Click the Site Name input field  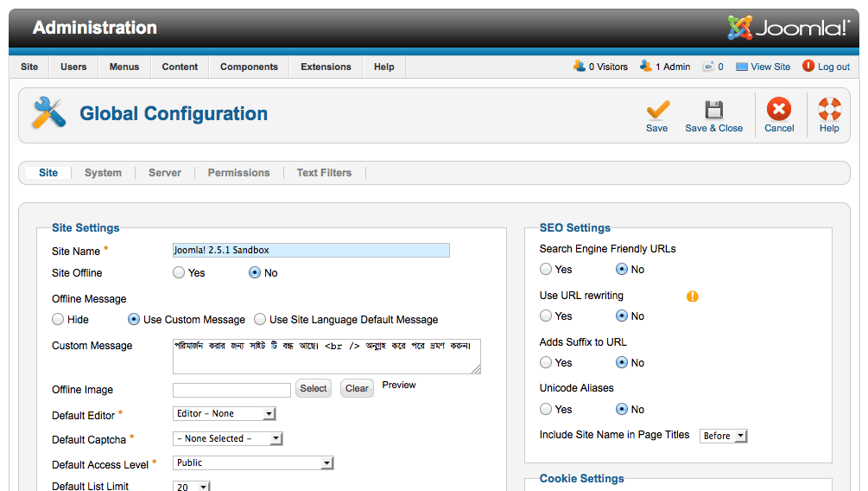[311, 251]
